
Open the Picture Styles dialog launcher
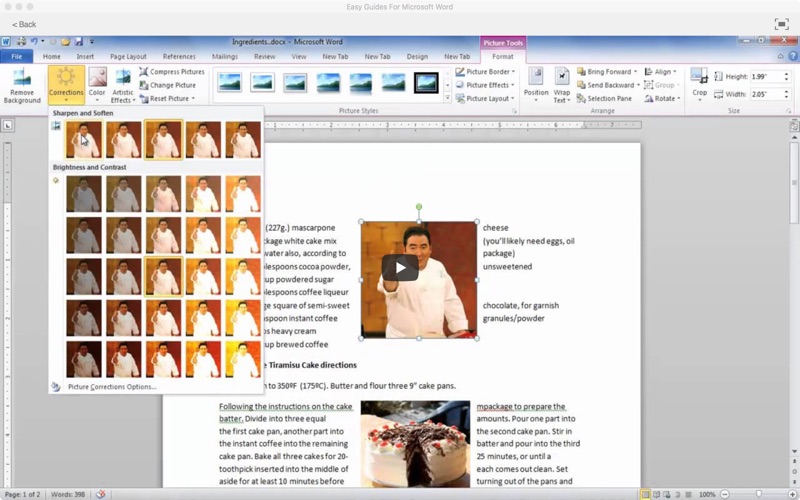pyautogui.click(x=514, y=111)
